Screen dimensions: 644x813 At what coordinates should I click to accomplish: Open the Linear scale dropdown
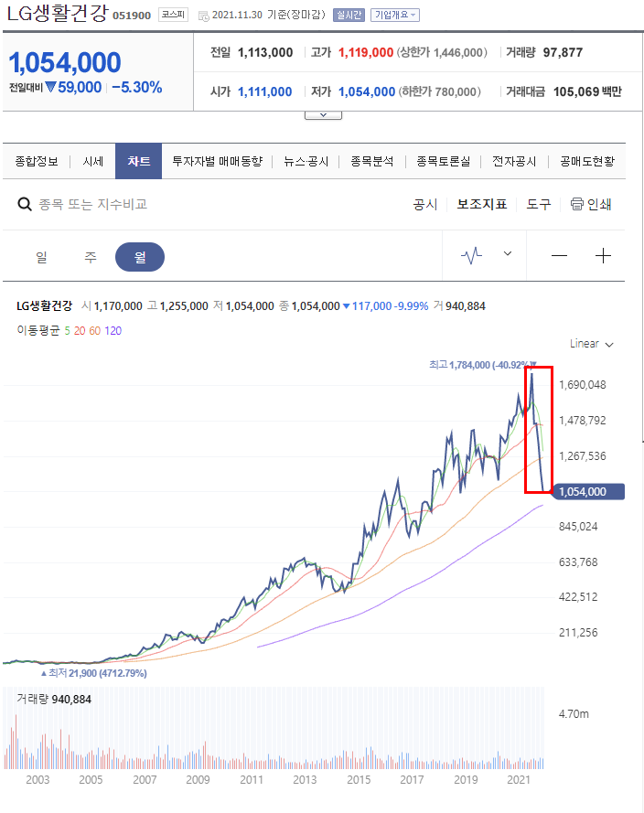click(592, 344)
